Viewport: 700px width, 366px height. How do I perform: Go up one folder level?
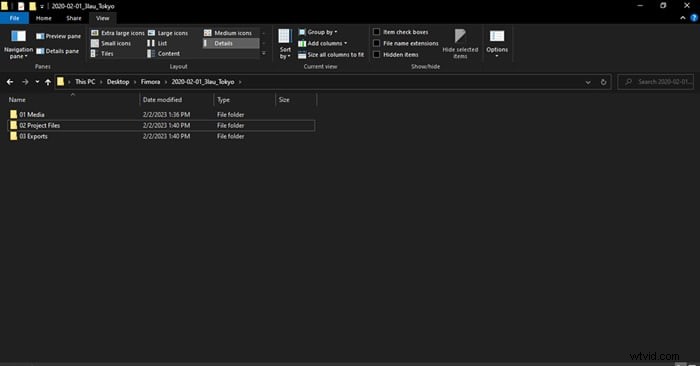click(48, 82)
